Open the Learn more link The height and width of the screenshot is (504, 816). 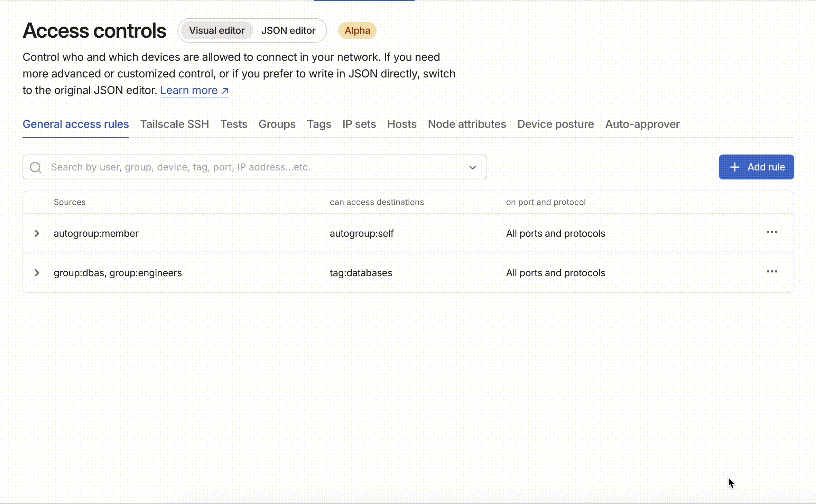click(194, 90)
